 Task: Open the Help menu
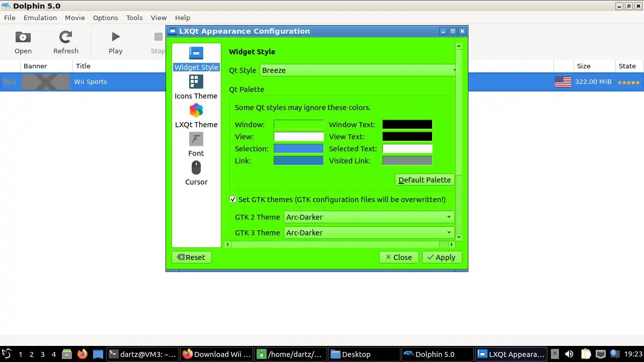tap(183, 18)
